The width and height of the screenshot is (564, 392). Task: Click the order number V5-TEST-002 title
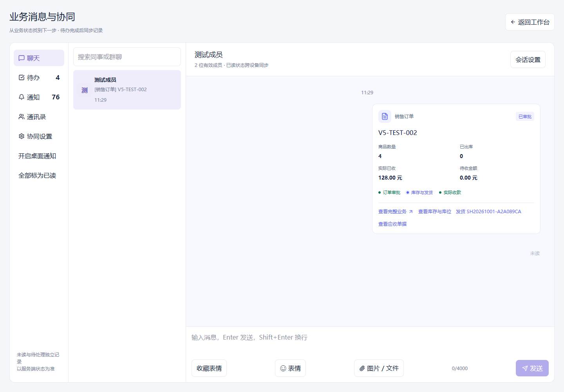(x=398, y=133)
